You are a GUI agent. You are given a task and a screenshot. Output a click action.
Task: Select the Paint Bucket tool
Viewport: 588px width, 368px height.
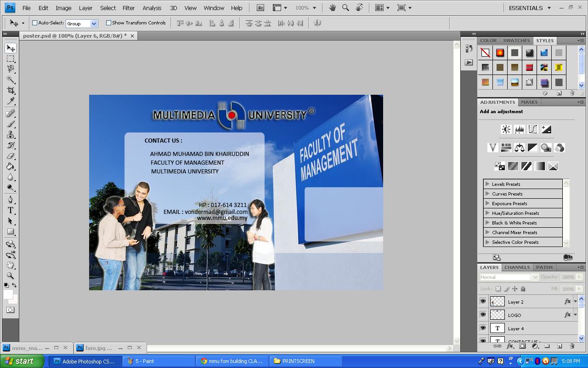pos(11,167)
